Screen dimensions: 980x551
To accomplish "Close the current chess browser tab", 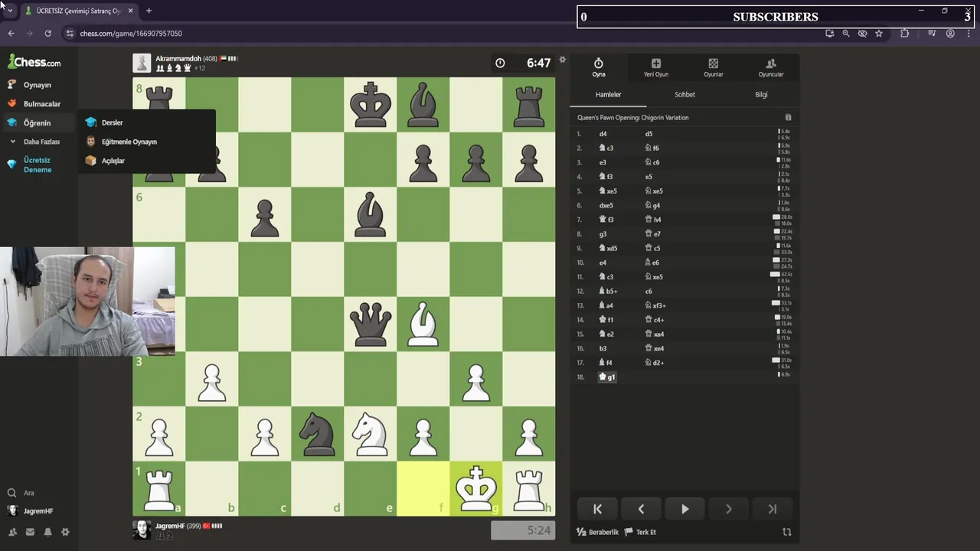I will [130, 11].
